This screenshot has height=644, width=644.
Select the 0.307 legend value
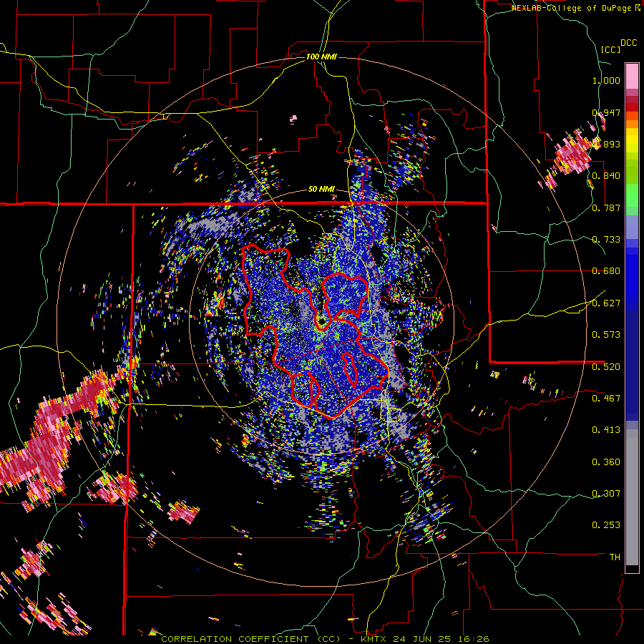pyautogui.click(x=606, y=494)
